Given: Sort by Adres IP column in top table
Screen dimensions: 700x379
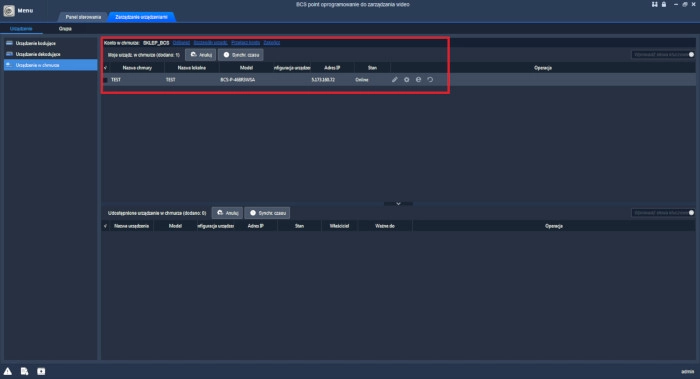Looking at the screenshot, I should 332,68.
